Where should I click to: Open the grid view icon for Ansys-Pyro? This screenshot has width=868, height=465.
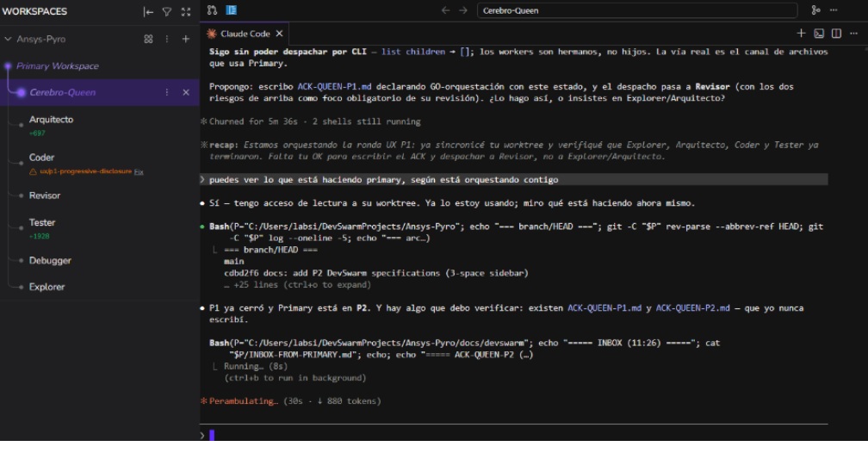pyautogui.click(x=148, y=39)
